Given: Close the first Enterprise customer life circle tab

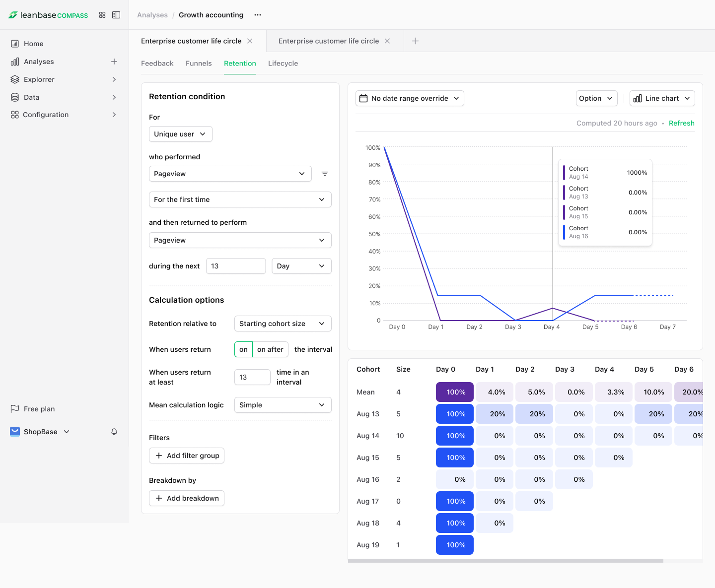Looking at the screenshot, I should 250,41.
